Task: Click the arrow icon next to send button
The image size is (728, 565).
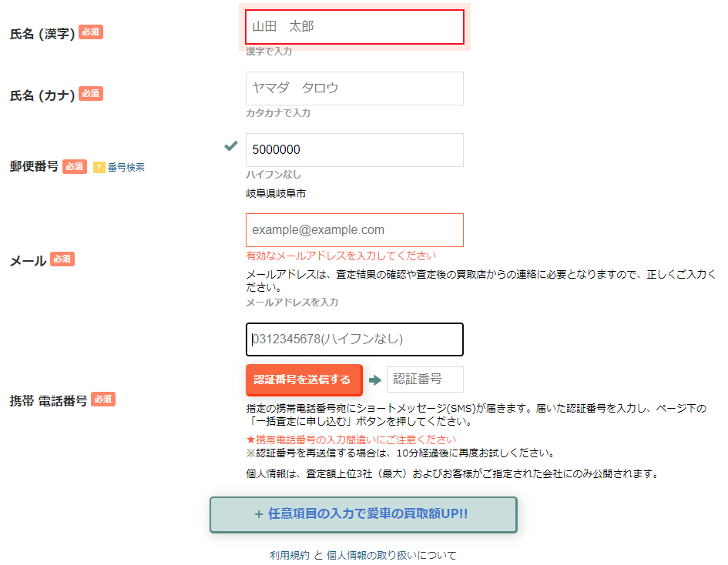Action: (374, 380)
